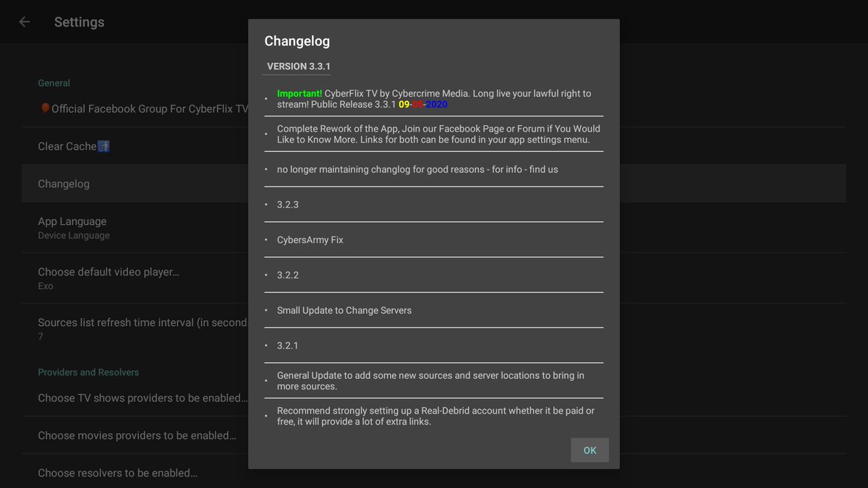This screenshot has height=488, width=868.
Task: Click the VERSION 3.3.1 heading
Action: tap(299, 67)
